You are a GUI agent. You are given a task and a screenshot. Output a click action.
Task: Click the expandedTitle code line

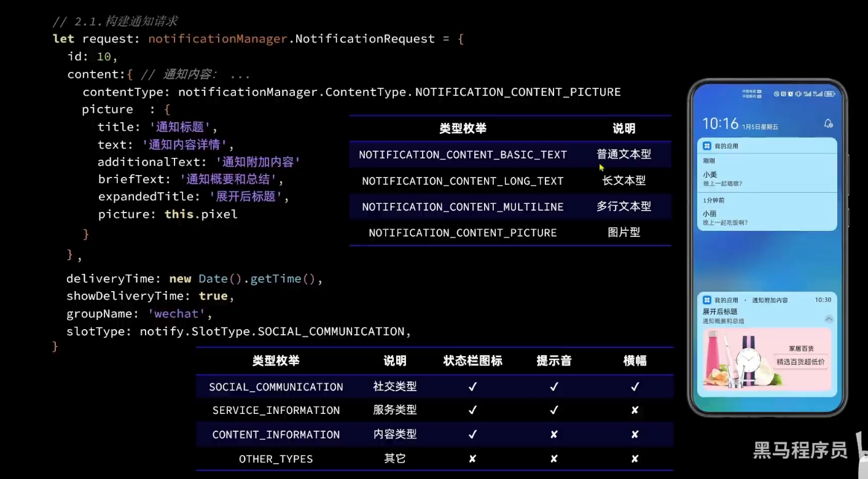194,197
